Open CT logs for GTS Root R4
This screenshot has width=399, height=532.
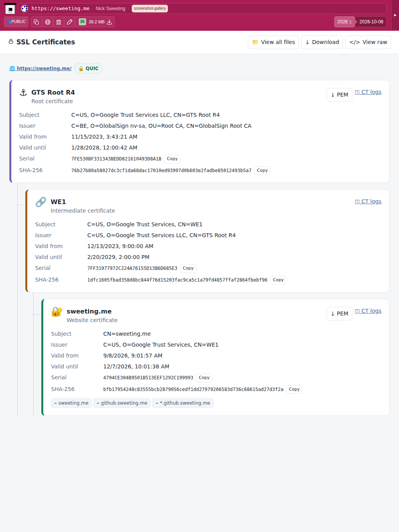pos(368,92)
